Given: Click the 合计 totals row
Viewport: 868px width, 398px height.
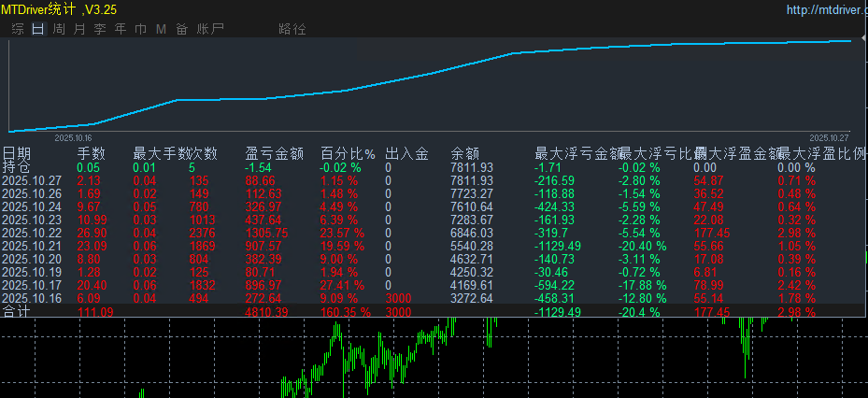Looking at the screenshot, I should (x=17, y=311).
